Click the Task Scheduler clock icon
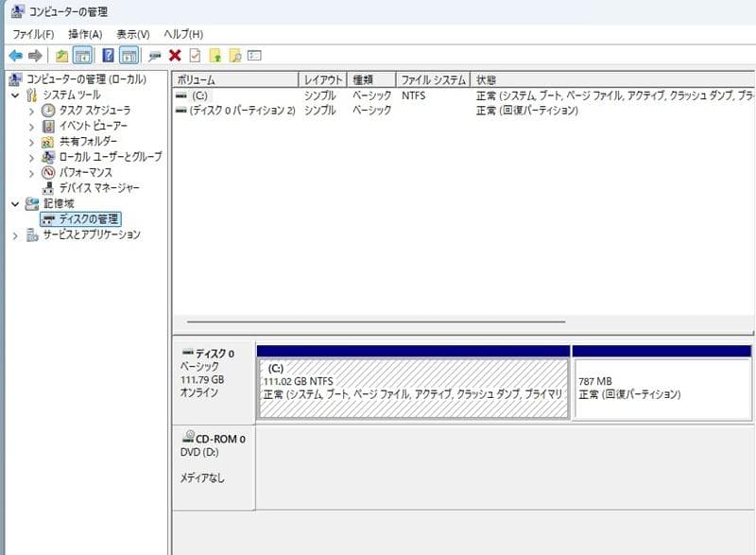 click(x=49, y=111)
